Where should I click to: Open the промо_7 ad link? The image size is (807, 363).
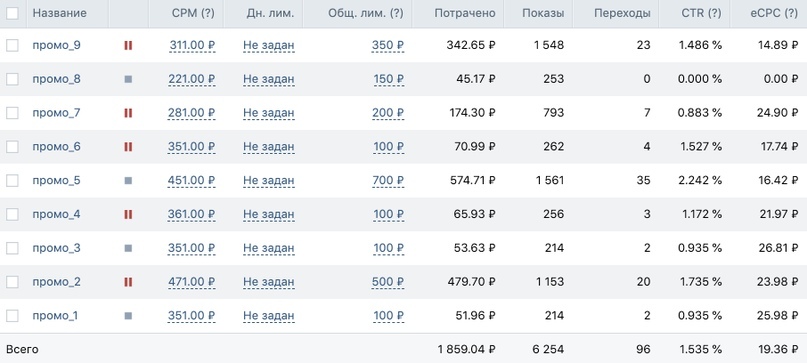56,113
